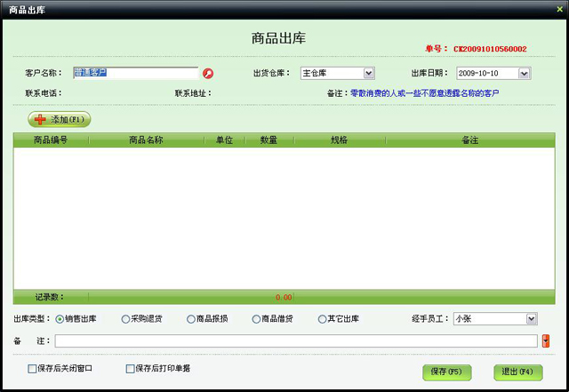Select the 商品报损 radio option
This screenshot has width=569, height=392.
click(191, 318)
